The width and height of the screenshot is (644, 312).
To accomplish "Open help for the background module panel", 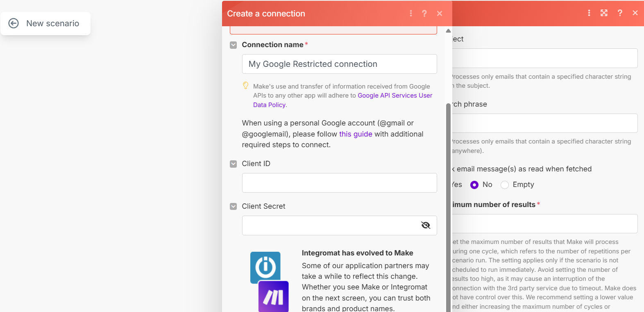I will tap(620, 13).
